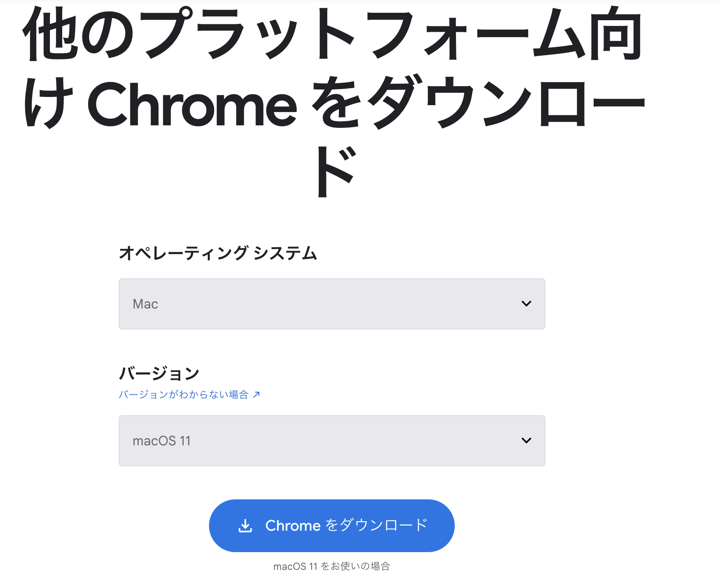Click the オペレーティング システム label
The height and width of the screenshot is (588, 719).
click(218, 253)
